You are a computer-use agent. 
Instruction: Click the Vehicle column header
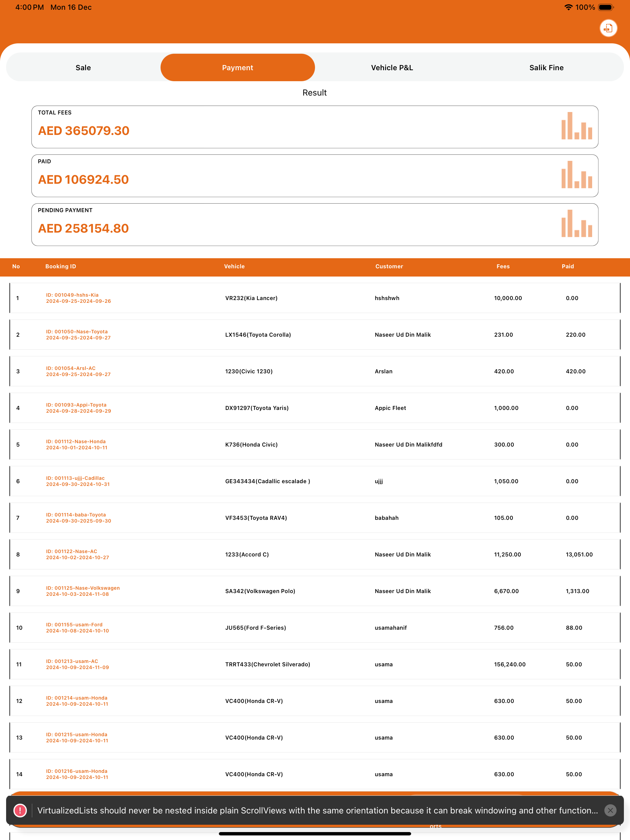click(x=234, y=266)
